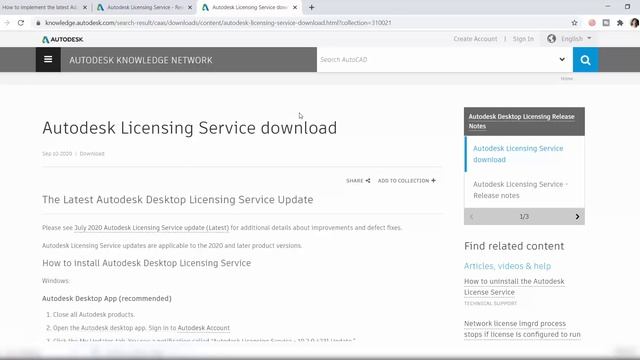Open the browser extensions puzzle icon

[620, 23]
